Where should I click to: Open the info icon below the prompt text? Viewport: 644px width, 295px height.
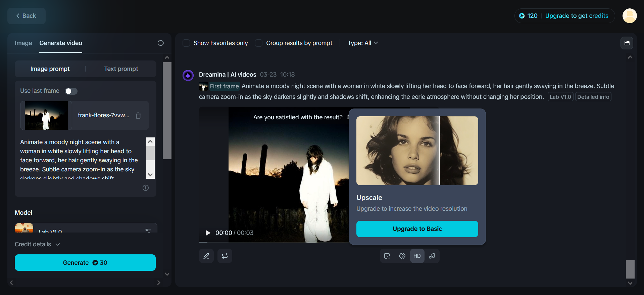pyautogui.click(x=146, y=188)
